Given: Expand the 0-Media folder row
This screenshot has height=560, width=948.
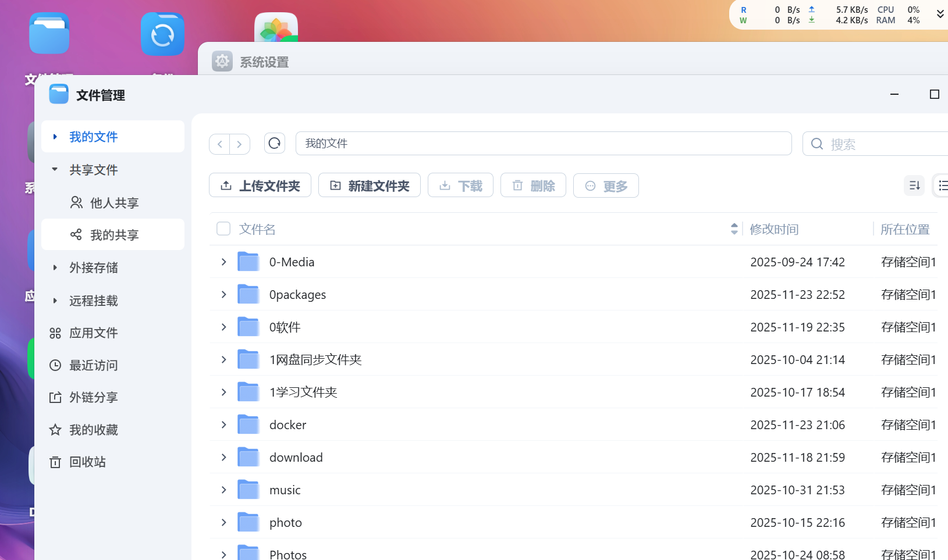Looking at the screenshot, I should 223,262.
